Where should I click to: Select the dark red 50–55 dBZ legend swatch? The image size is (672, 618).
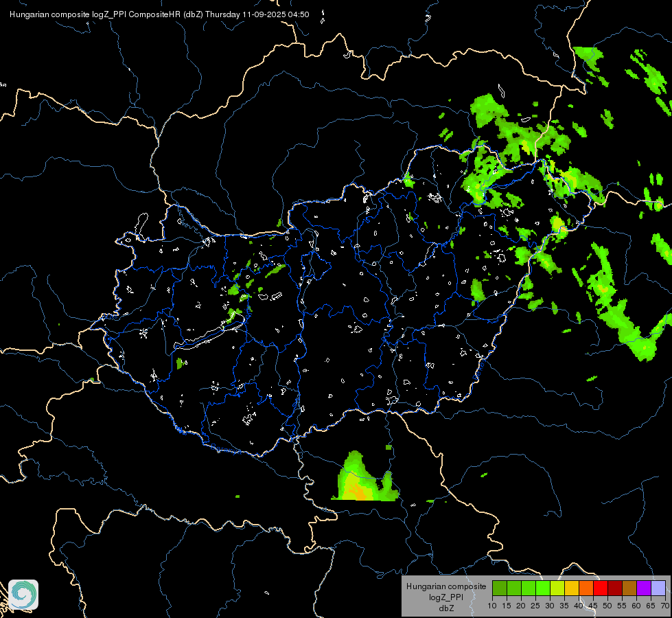(x=615, y=588)
